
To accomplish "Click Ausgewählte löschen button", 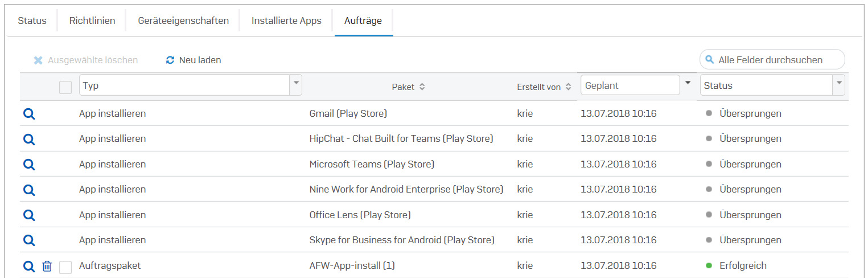I will click(x=85, y=60).
